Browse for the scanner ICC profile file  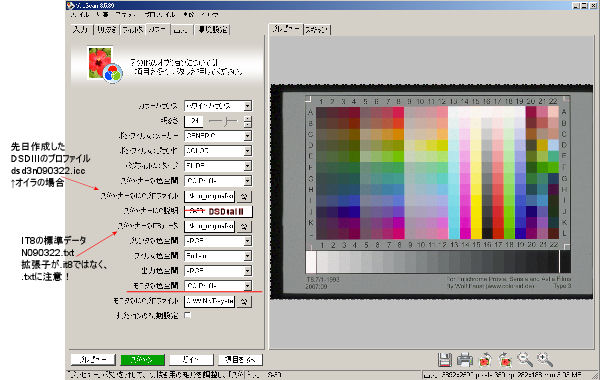(244, 196)
